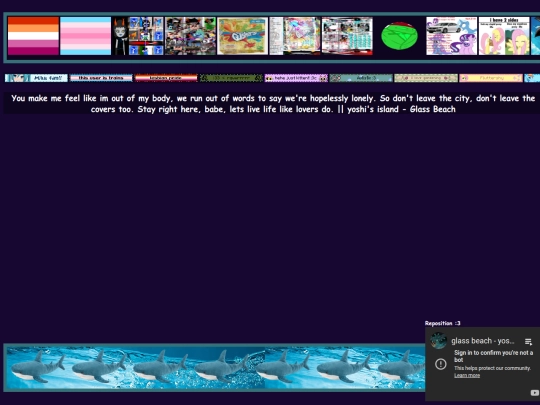Screen dimensions: 540x405
Task: Open the 'glass beach - yos...' video title
Action: (x=482, y=341)
